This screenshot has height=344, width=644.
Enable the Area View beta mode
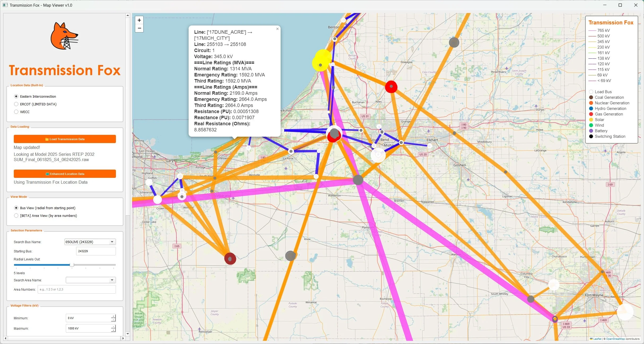(16, 216)
